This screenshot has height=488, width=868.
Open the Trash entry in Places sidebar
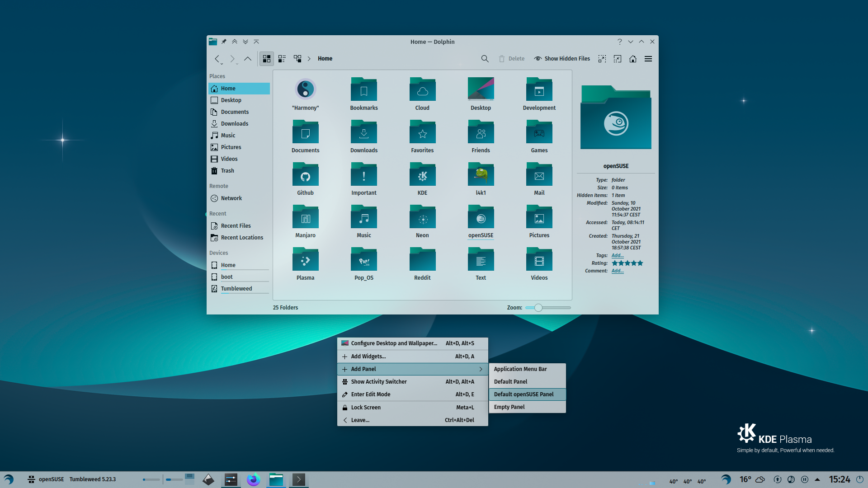coord(227,170)
